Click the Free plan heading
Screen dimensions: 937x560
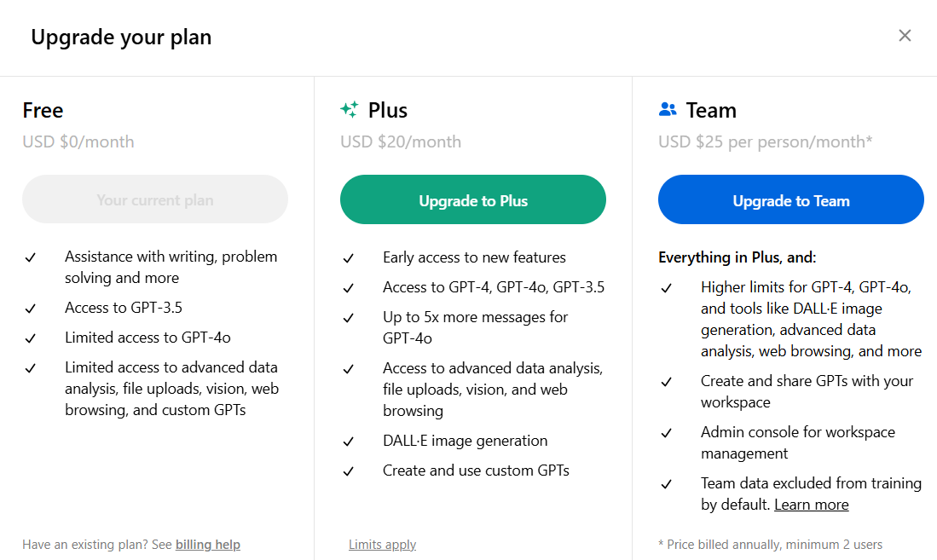43,111
